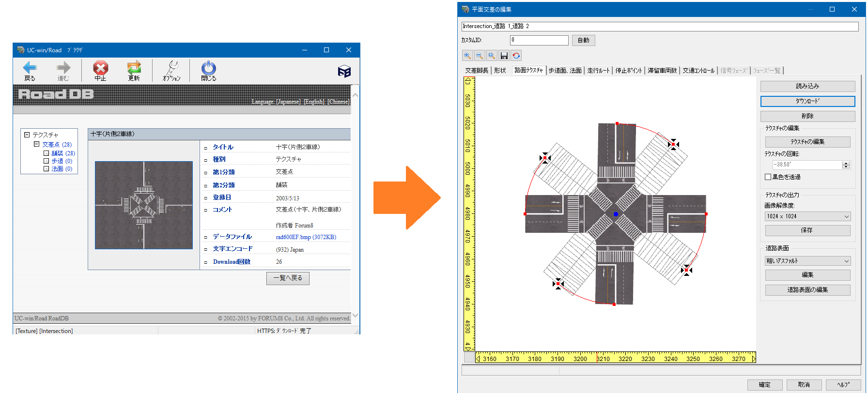Screen dimensions: 868x393
Task: Increase the テクスチャの回転 value with up arrow
Action: tap(846, 163)
